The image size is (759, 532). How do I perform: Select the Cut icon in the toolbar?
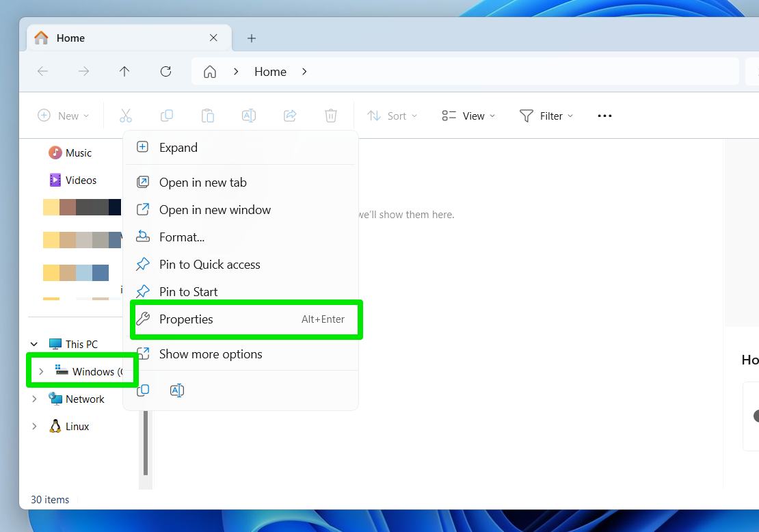point(126,116)
